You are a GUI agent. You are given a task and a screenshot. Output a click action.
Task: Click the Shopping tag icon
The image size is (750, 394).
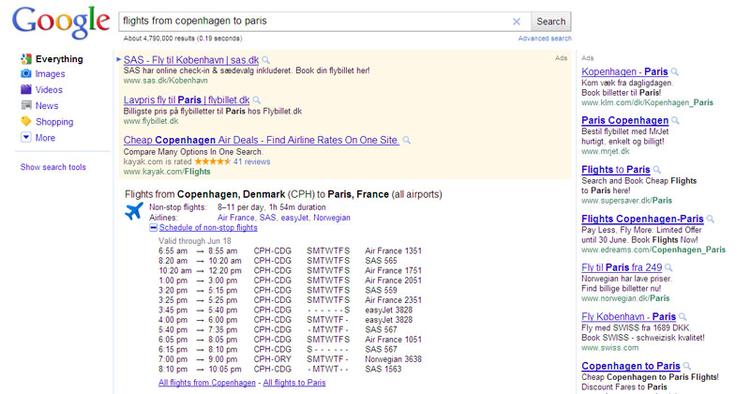(x=26, y=121)
